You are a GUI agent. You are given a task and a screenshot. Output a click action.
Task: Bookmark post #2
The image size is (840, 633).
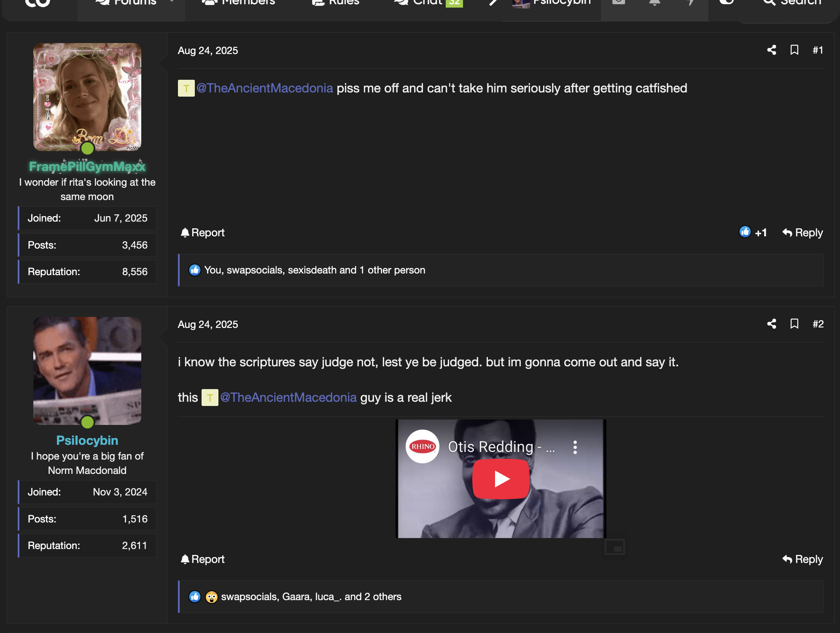(794, 324)
